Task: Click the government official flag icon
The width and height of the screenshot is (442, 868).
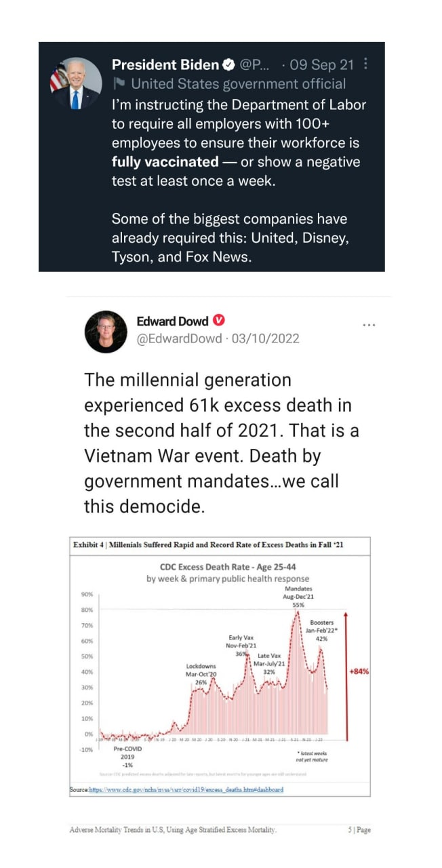Action: click(119, 85)
